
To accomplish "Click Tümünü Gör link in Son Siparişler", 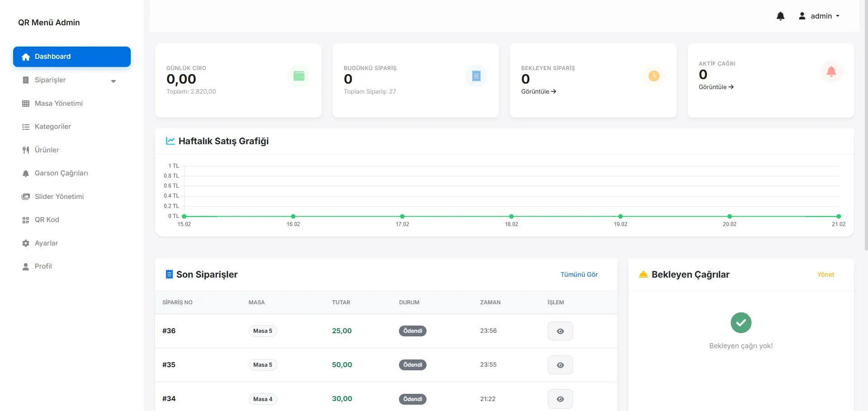I will click(x=579, y=274).
